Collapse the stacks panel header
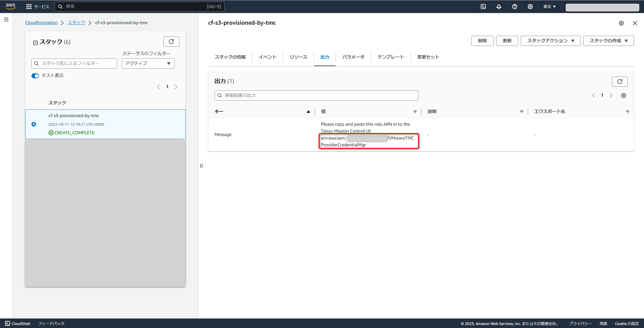The height and width of the screenshot is (328, 644). click(35, 43)
